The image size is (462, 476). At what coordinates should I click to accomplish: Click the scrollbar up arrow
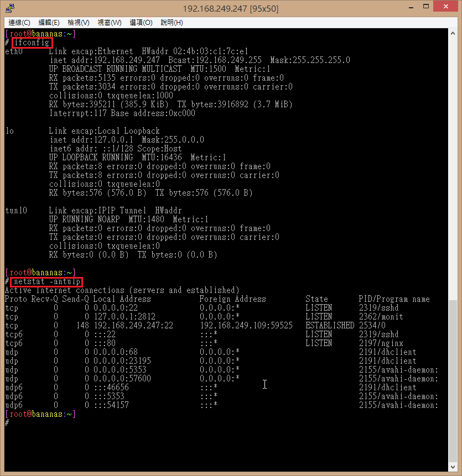pos(453,33)
